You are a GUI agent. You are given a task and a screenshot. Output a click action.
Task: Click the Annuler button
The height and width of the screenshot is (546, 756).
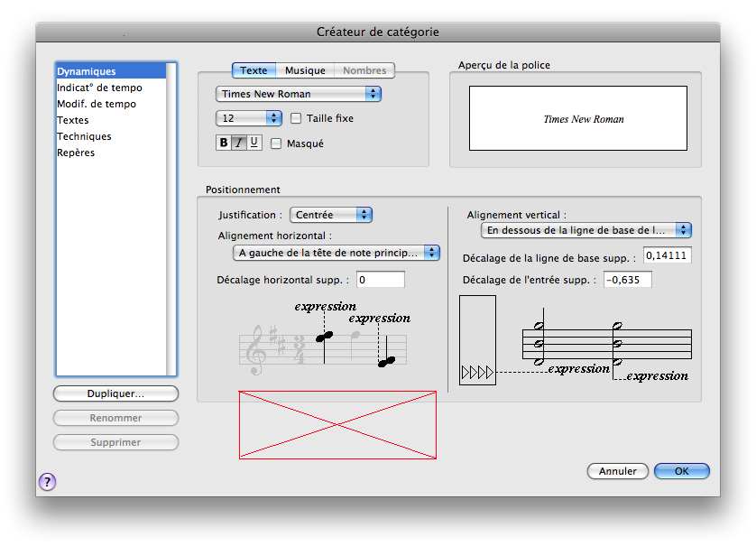[618, 471]
